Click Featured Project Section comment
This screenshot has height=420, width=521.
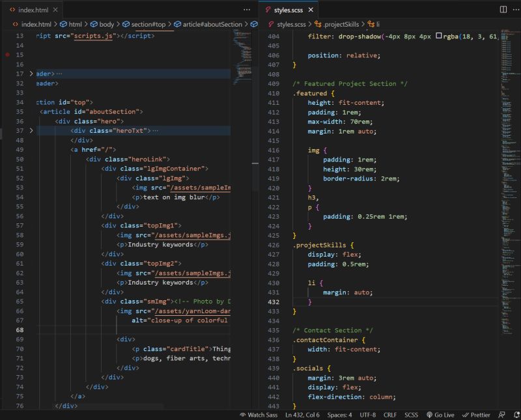pyautogui.click(x=350, y=84)
